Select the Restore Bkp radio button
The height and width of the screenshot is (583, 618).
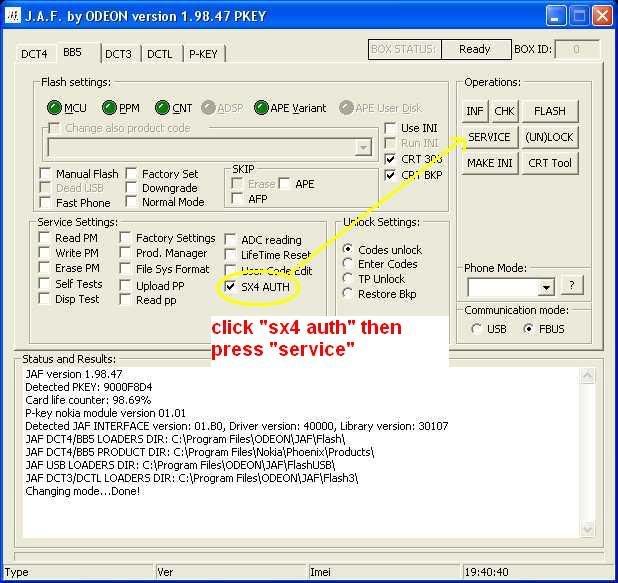click(348, 293)
